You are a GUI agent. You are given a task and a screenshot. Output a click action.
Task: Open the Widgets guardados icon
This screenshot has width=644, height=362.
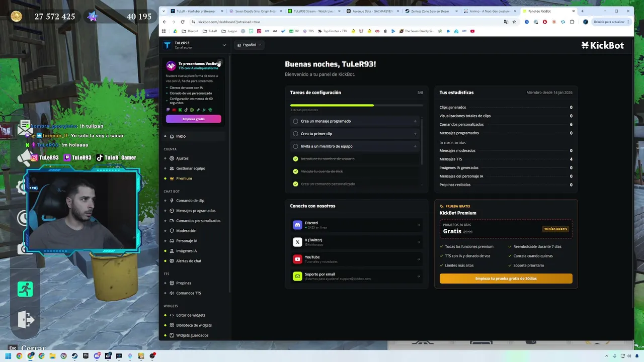coord(172,335)
